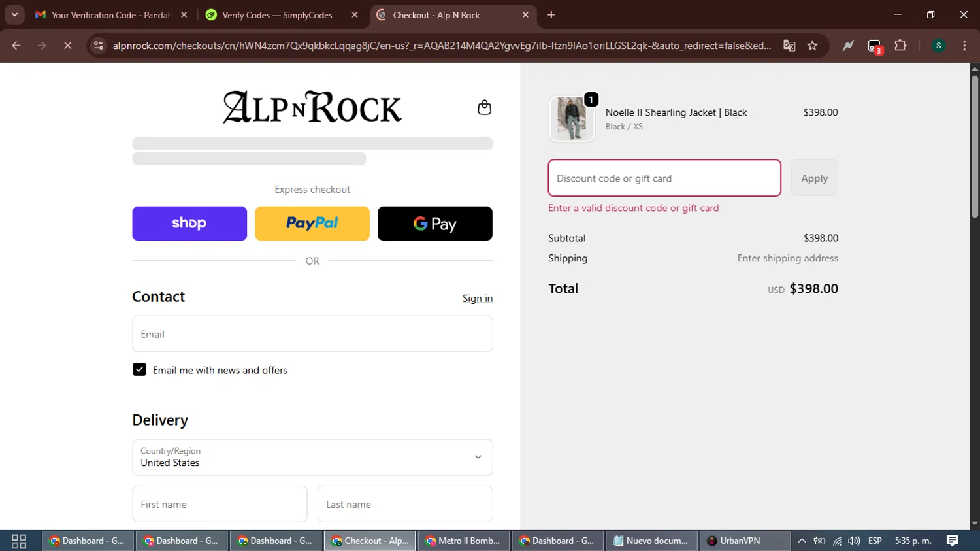The width and height of the screenshot is (980, 551).
Task: Click the address bar URL
Action: click(x=442, y=46)
